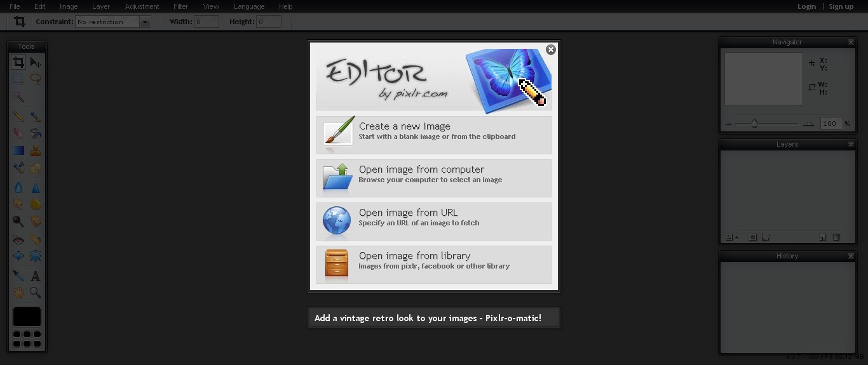Screen dimensions: 868x365
Task: Open the Adjustment menu
Action: point(142,6)
